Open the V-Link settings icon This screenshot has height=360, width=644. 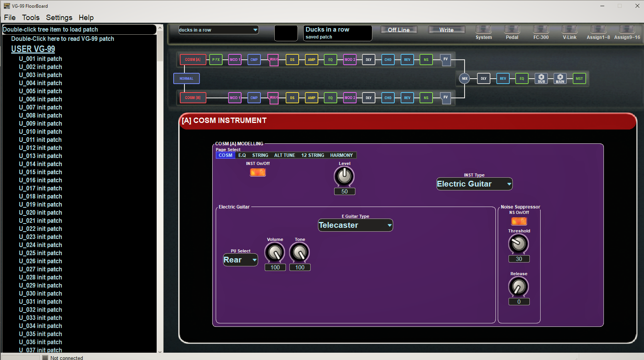(x=570, y=29)
